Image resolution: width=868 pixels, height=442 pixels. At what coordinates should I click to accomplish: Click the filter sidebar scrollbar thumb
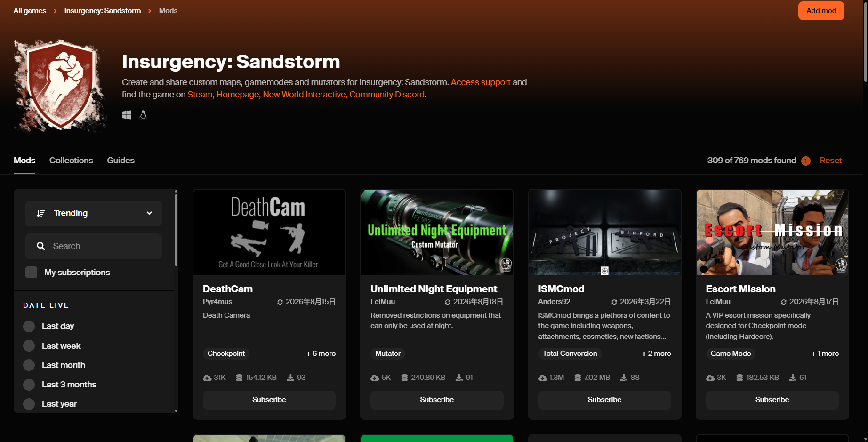[x=176, y=230]
